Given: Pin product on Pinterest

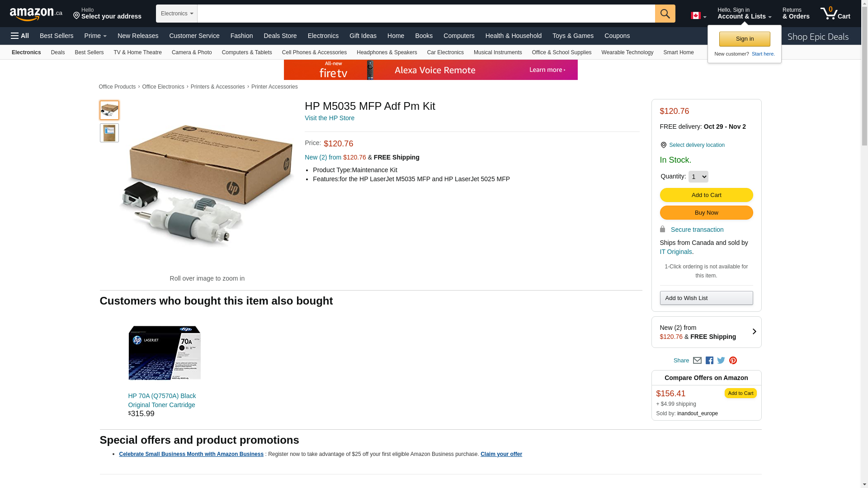Looking at the screenshot, I should coord(733,361).
